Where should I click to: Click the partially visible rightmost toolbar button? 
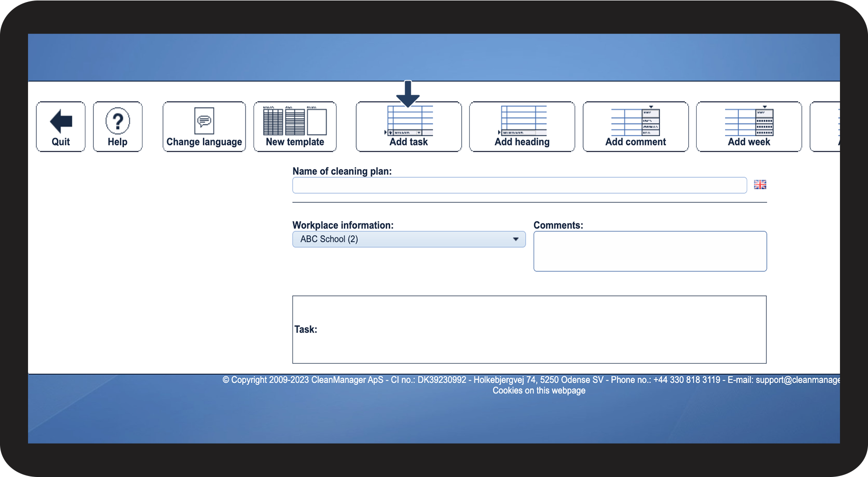826,127
